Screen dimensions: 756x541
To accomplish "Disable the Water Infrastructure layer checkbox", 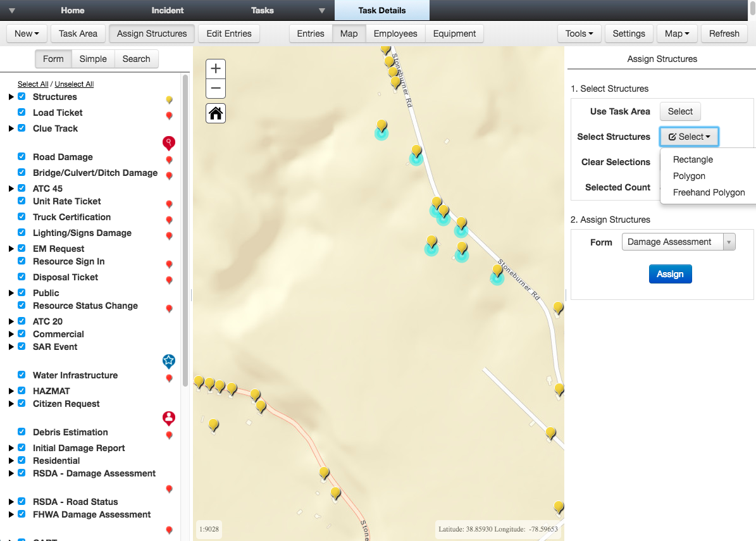I will pos(22,375).
